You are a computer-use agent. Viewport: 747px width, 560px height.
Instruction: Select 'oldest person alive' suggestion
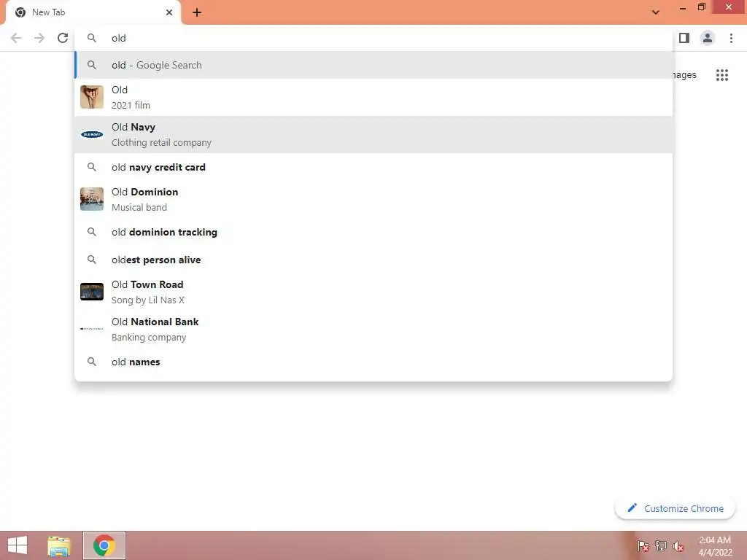[373, 260]
